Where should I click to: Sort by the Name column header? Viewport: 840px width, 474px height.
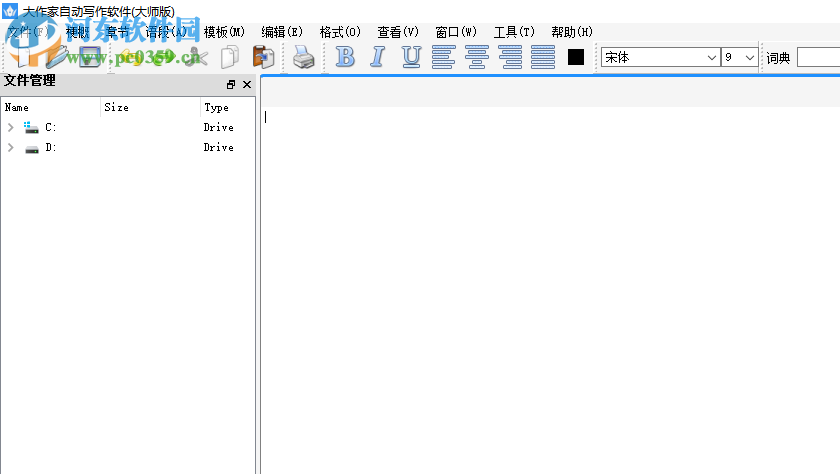[51, 107]
